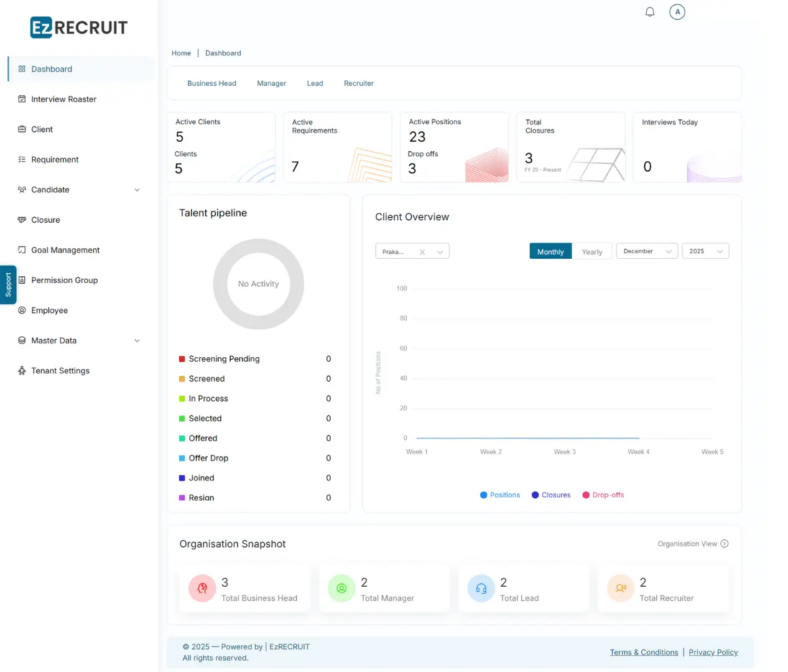Open the Support side tab

8,285
